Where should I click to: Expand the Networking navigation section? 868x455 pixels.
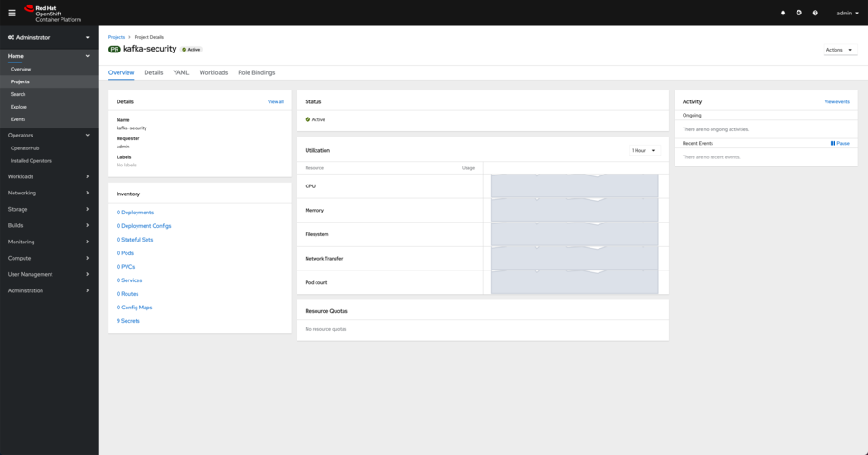click(49, 193)
